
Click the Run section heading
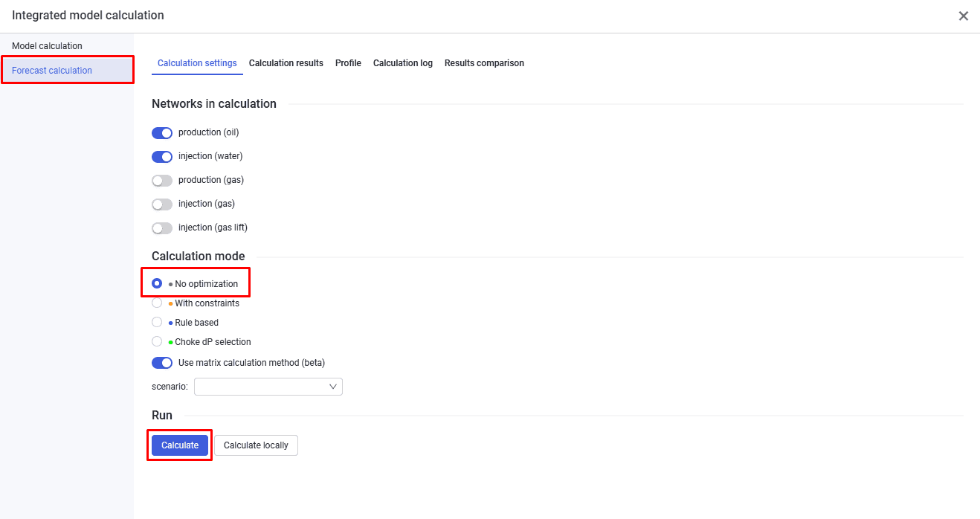[162, 416]
